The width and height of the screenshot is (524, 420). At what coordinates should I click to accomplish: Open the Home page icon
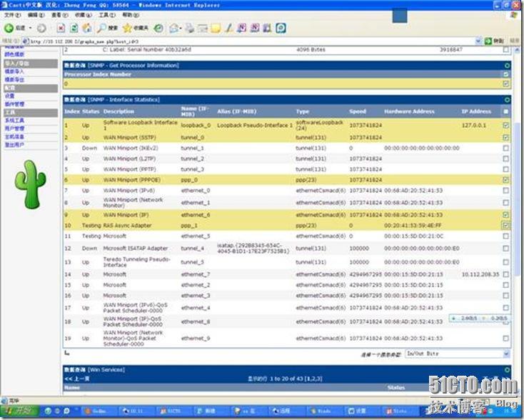pyautogui.click(x=87, y=28)
